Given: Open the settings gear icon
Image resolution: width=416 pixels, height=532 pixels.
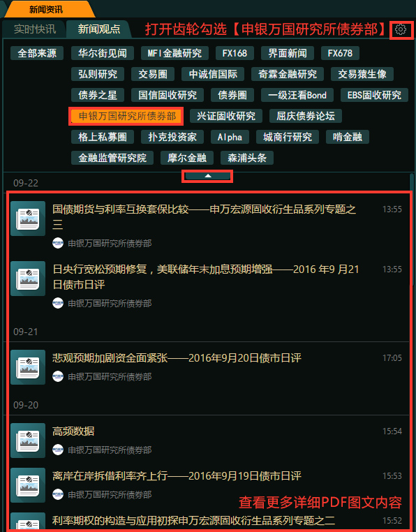Looking at the screenshot, I should tap(401, 30).
